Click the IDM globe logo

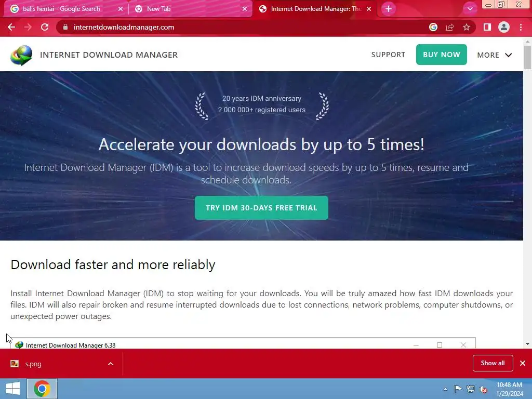point(21,55)
